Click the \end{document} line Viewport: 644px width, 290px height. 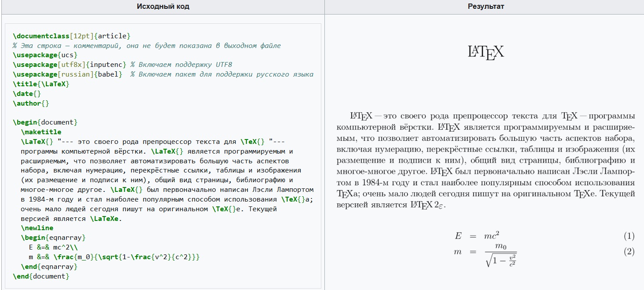pos(42,276)
